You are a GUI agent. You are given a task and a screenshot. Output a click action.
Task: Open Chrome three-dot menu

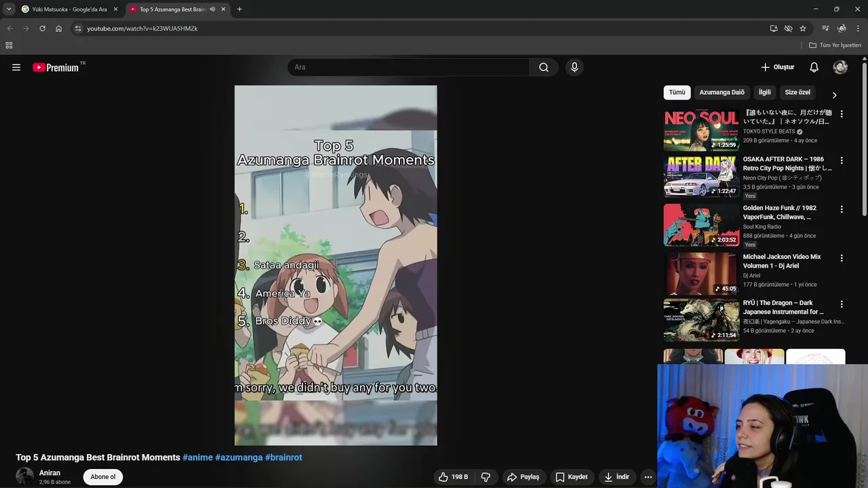(x=858, y=28)
